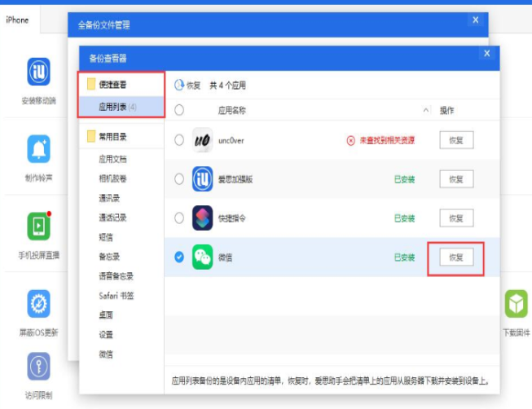
Task: Open 设置 in sidebar
Action: point(106,335)
